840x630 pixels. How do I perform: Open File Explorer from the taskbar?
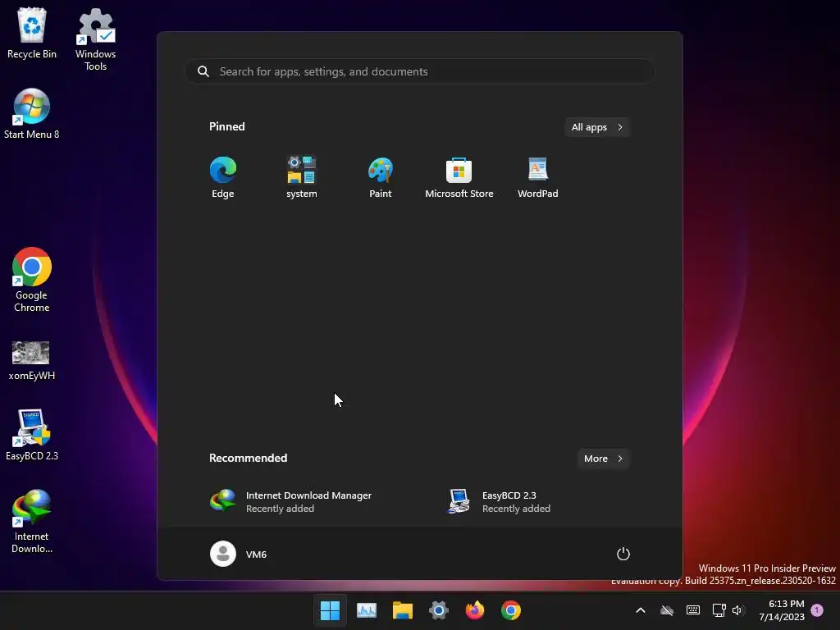click(x=402, y=610)
